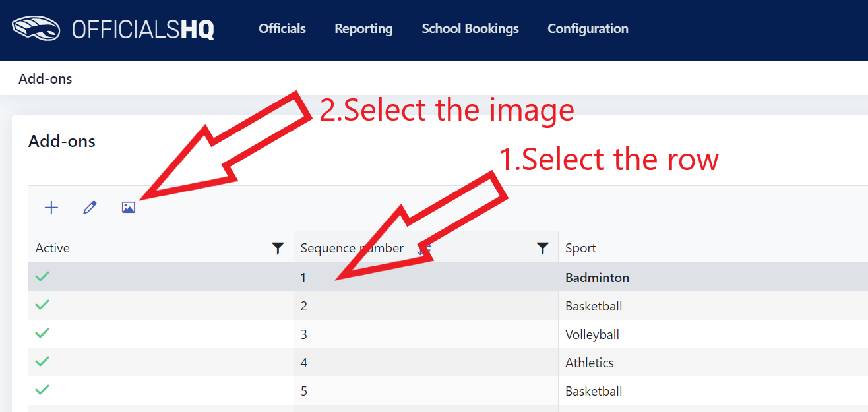Open the Officials menu
868x412 pixels.
282,28
